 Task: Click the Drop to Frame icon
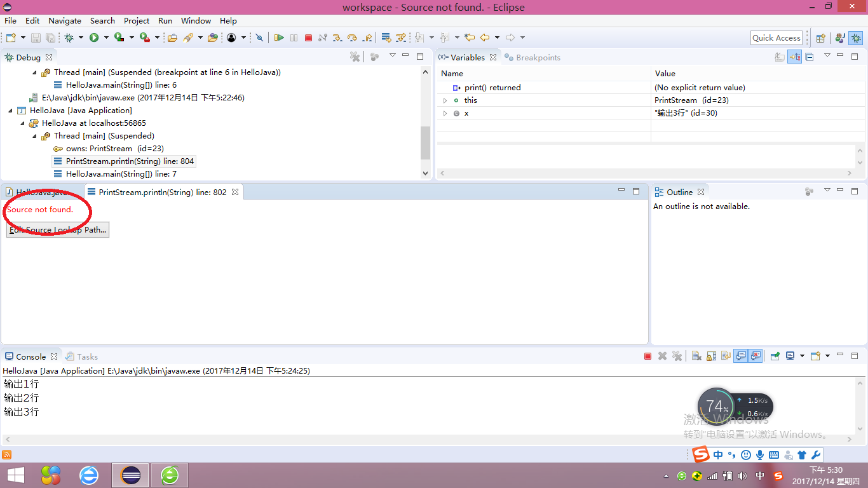[x=386, y=37]
